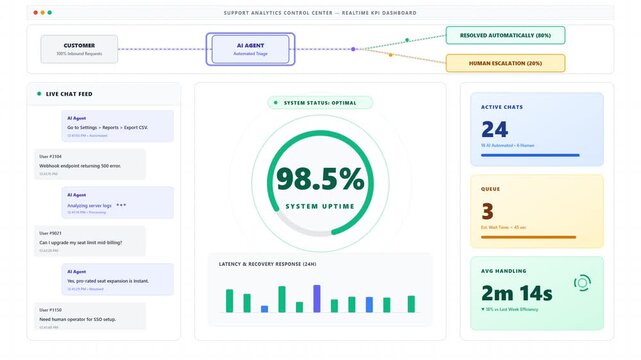Image resolution: width=641 pixels, height=360 pixels.
Task: Open the Human Escalation (20%) box
Action: [x=505, y=63]
